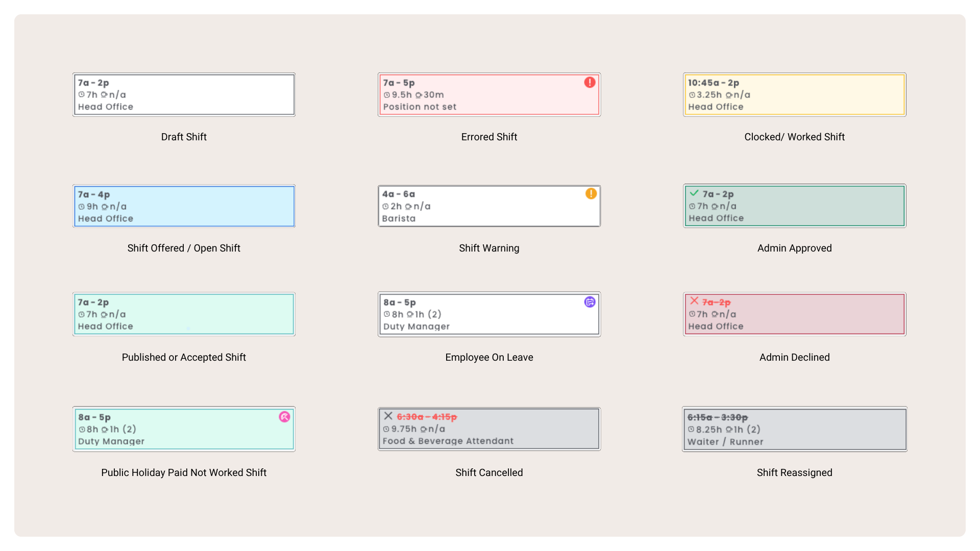
Task: Click the orange warning icon on Barista shift
Action: 591,193
